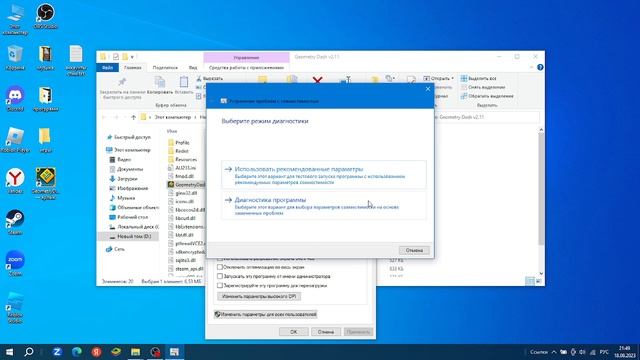Select the This PC desktop icon
This screenshot has width=640, height=360.
tap(15, 19)
